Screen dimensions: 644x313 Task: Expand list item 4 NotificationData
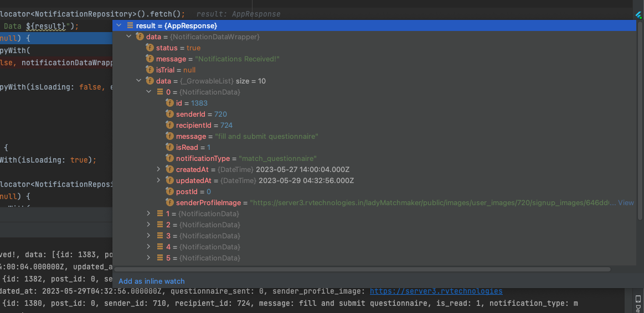[148, 247]
